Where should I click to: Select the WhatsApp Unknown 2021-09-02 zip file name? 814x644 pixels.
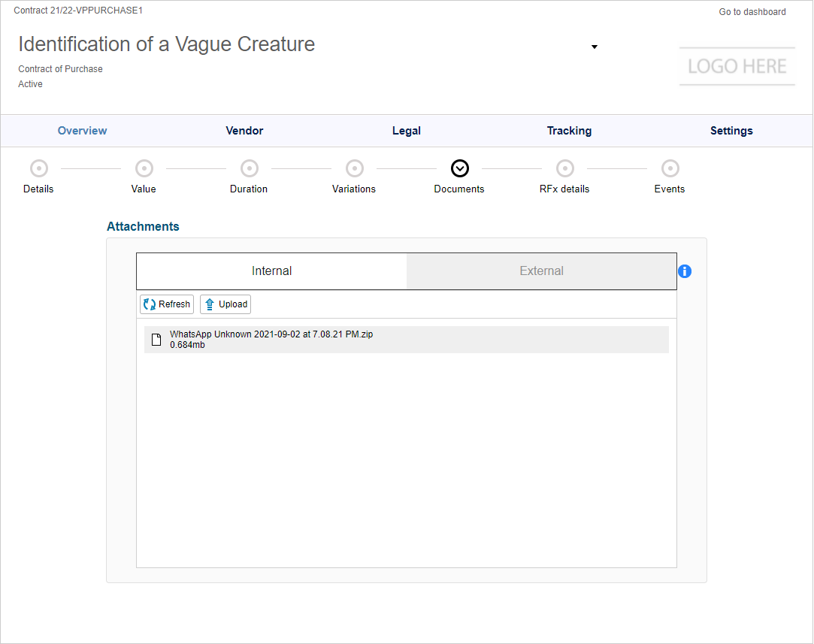pyautogui.click(x=271, y=334)
